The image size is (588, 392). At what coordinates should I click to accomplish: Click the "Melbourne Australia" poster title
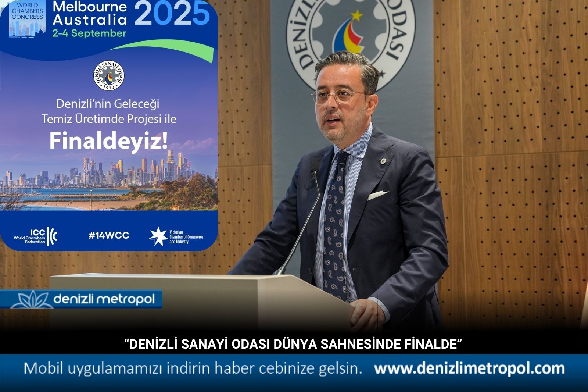click(x=90, y=13)
